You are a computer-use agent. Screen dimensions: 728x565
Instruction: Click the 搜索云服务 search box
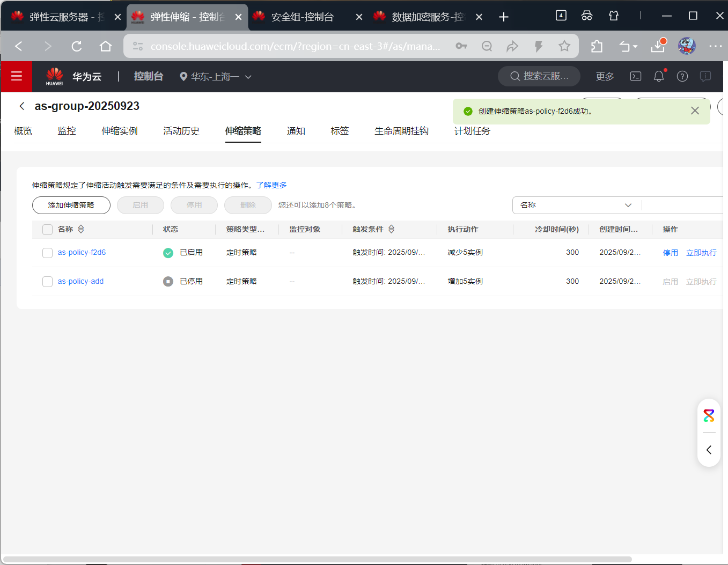pos(539,76)
